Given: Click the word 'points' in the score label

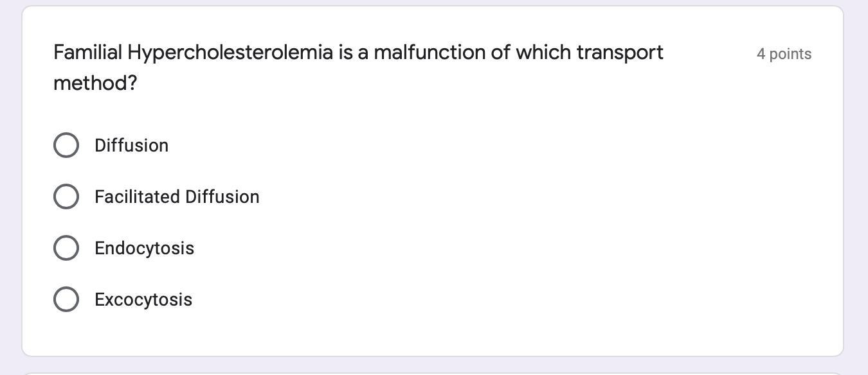Looking at the screenshot, I should 790,54.
